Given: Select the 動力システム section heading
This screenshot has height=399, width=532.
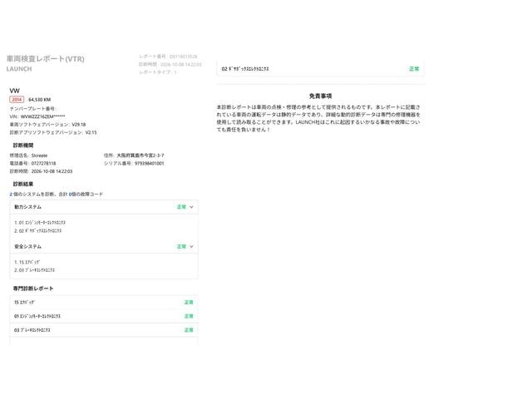Looking at the screenshot, I should click(x=27, y=207).
